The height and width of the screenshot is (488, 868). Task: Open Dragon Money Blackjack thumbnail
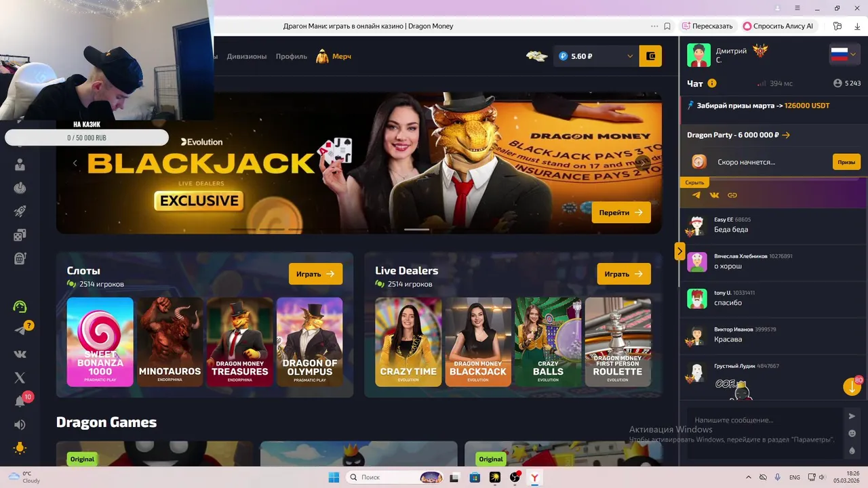tap(478, 342)
